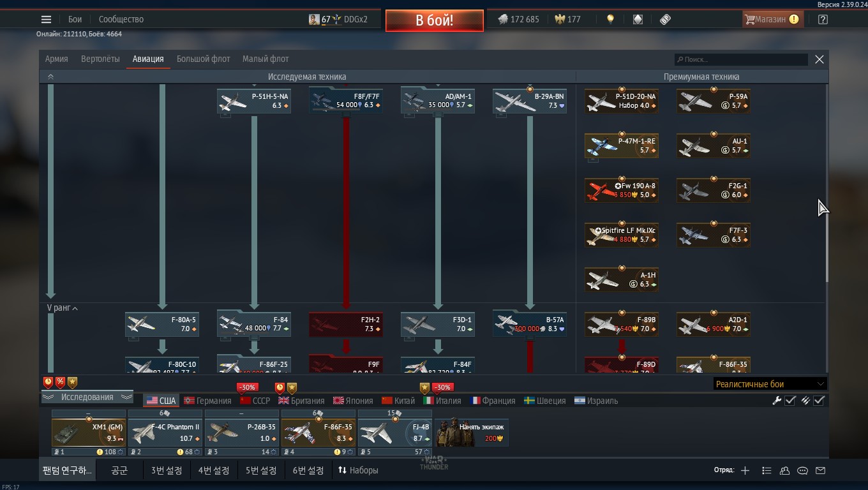Select the Италия nation tab
The image size is (868, 490).
point(442,401)
